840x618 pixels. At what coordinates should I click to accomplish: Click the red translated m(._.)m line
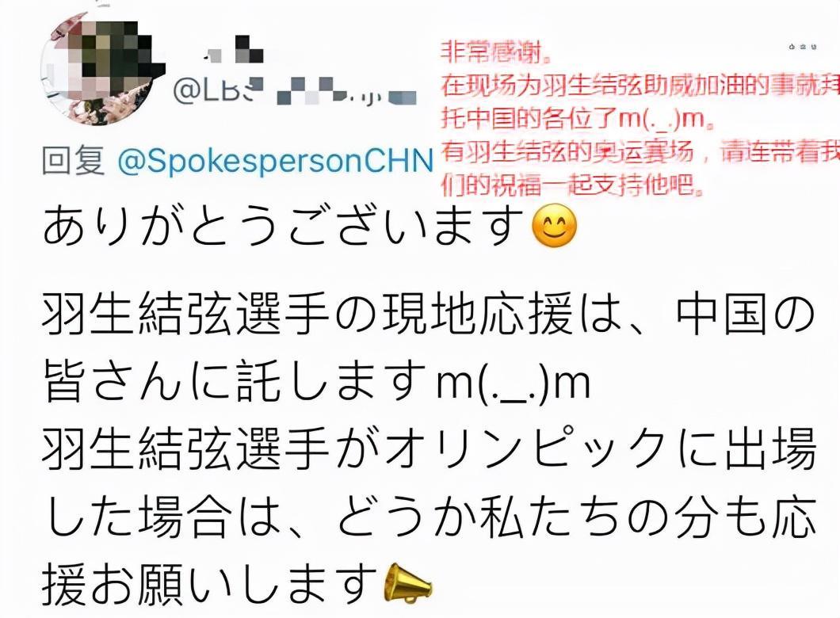tap(578, 118)
